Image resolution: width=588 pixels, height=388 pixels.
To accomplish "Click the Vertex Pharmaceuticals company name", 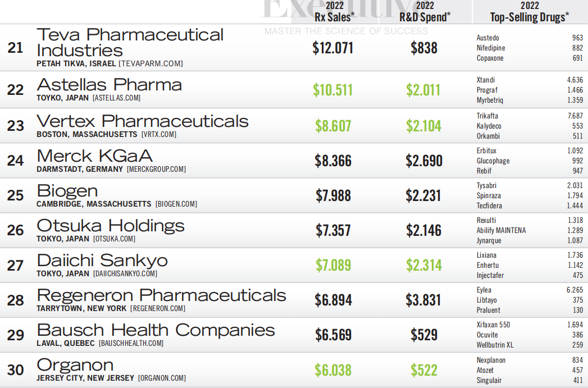I will coord(143,121).
